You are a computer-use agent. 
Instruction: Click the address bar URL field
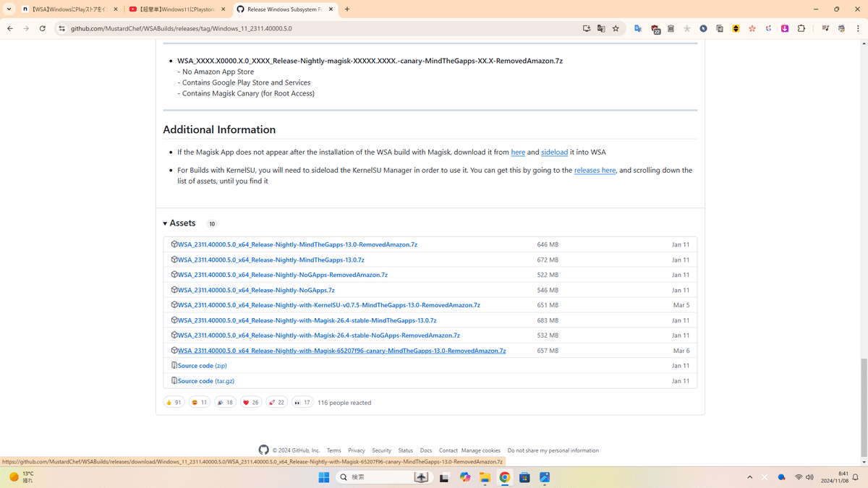pyautogui.click(x=318, y=28)
